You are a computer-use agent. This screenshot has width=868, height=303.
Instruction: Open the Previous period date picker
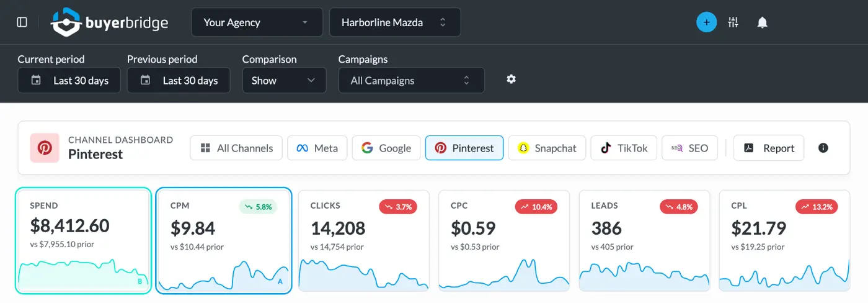(179, 80)
